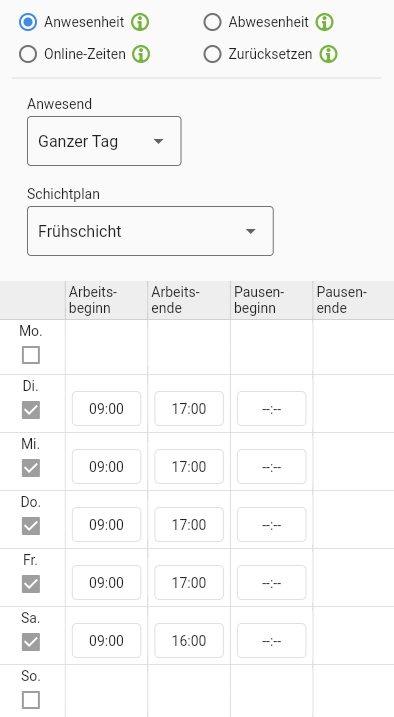Screen dimensions: 394x717
Task: Enable the Sunday (So.) checkbox
Action: (x=31, y=700)
